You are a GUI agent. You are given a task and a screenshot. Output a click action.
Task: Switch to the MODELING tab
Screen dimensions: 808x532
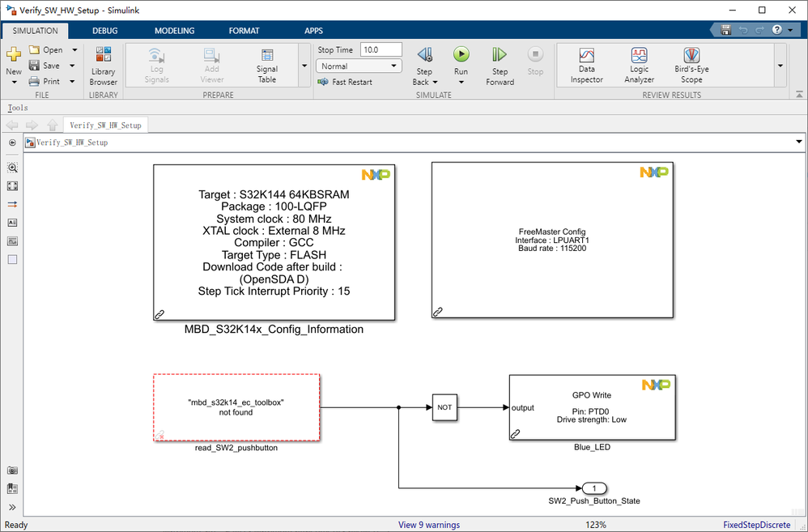pos(174,31)
